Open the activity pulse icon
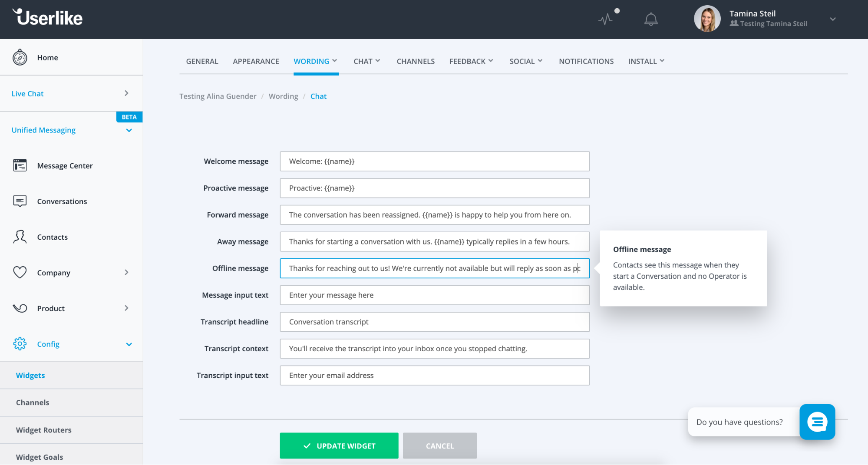Viewport: 868px width, 465px height. (606, 19)
